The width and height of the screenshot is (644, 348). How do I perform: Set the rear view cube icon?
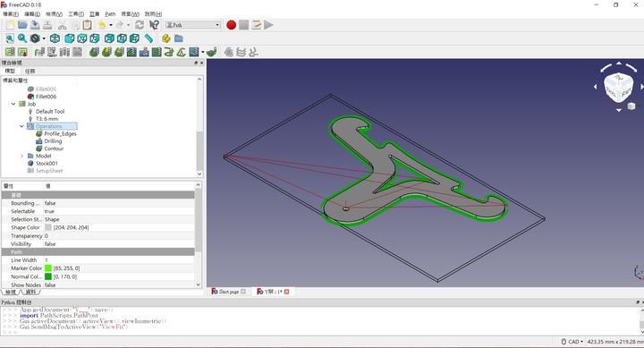(109, 38)
